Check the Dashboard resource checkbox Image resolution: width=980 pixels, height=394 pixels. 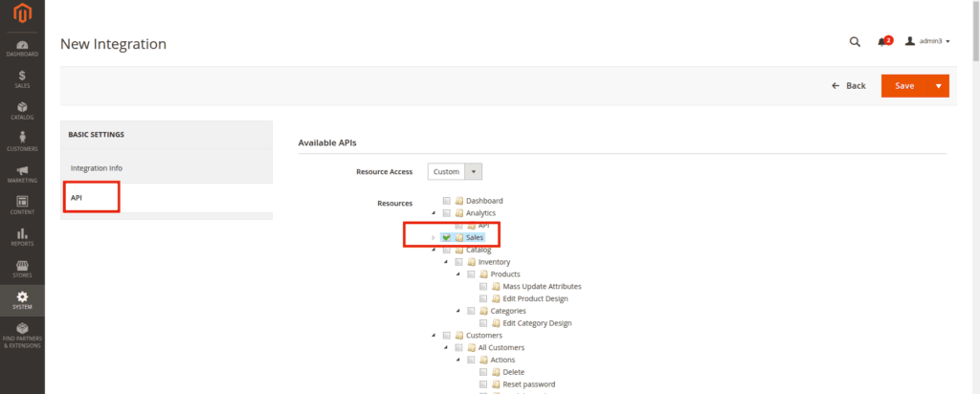[446, 201]
